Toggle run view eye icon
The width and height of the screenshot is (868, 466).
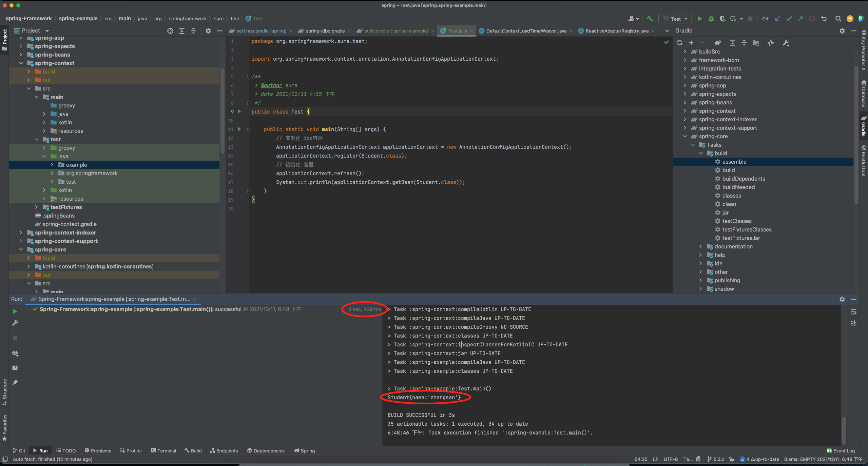pyautogui.click(x=15, y=353)
